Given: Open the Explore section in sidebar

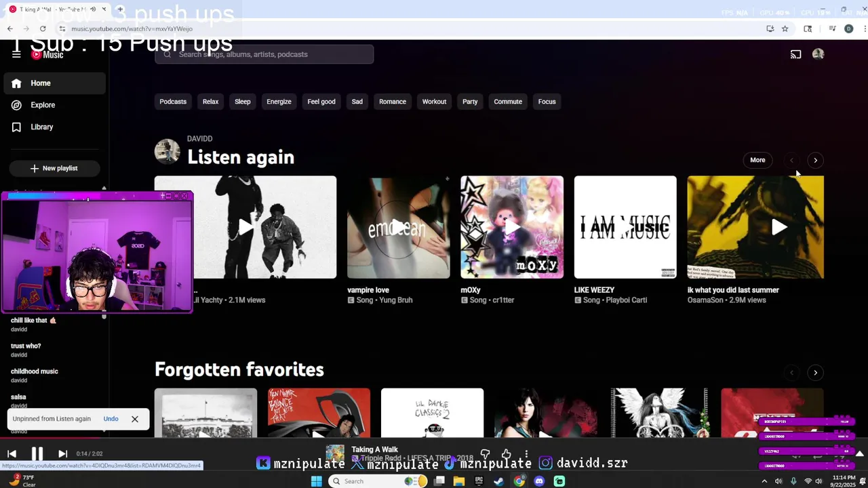Looking at the screenshot, I should coord(54,105).
